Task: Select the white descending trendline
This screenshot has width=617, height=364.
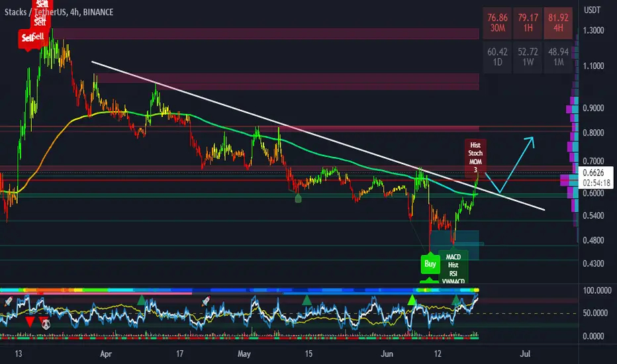Action: coord(318,136)
